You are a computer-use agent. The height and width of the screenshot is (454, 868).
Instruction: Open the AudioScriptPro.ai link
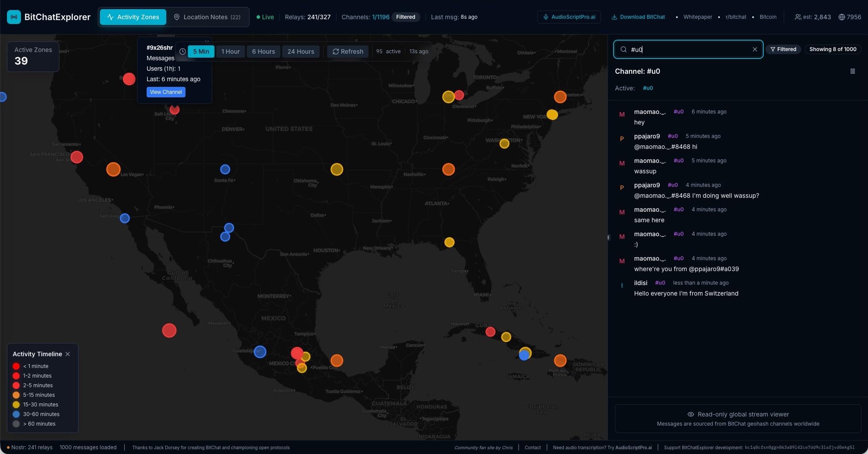point(569,17)
